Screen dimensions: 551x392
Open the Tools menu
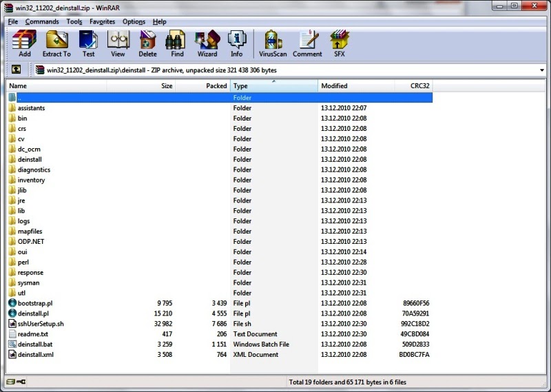tap(74, 21)
